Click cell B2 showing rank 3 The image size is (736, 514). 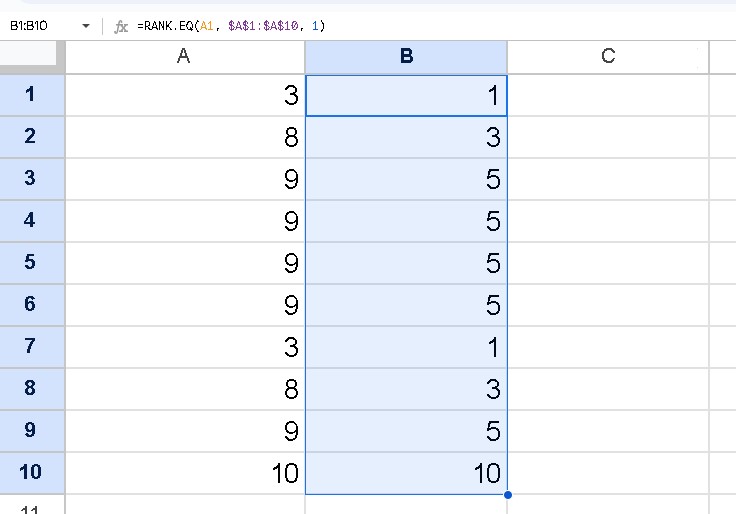tap(406, 137)
